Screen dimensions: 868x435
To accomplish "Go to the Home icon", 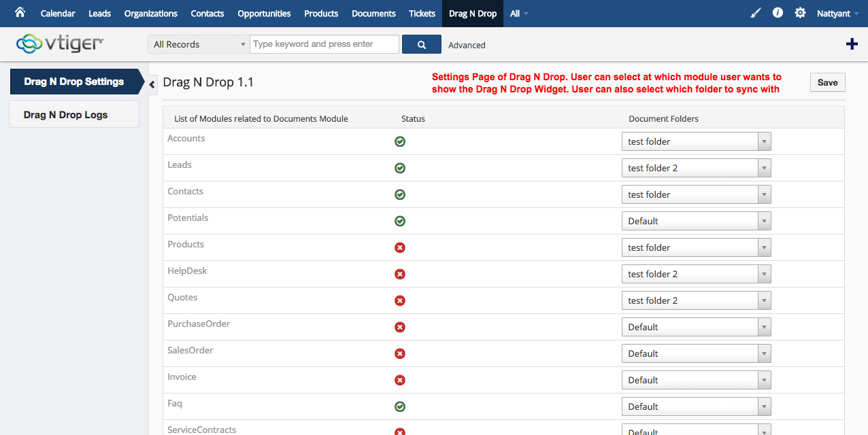I will [x=20, y=12].
